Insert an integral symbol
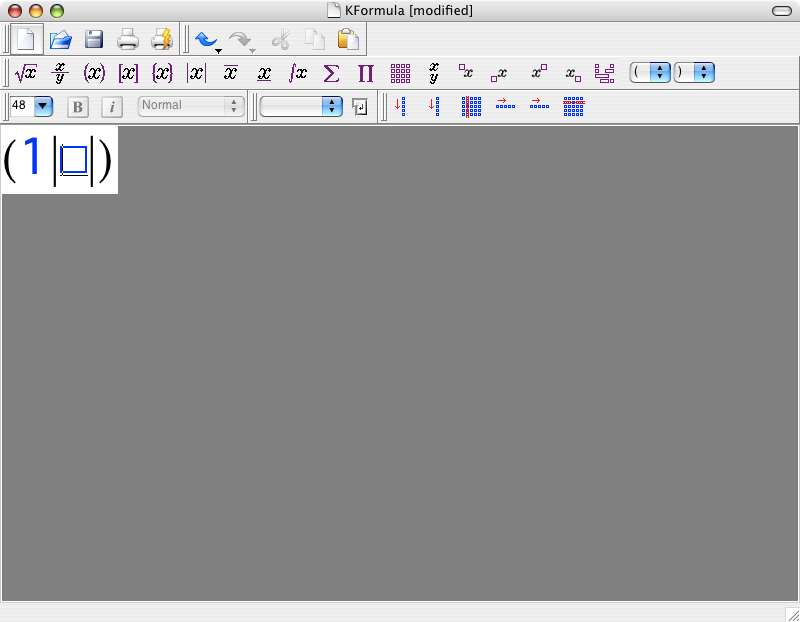The height and width of the screenshot is (622, 800). 298,73
